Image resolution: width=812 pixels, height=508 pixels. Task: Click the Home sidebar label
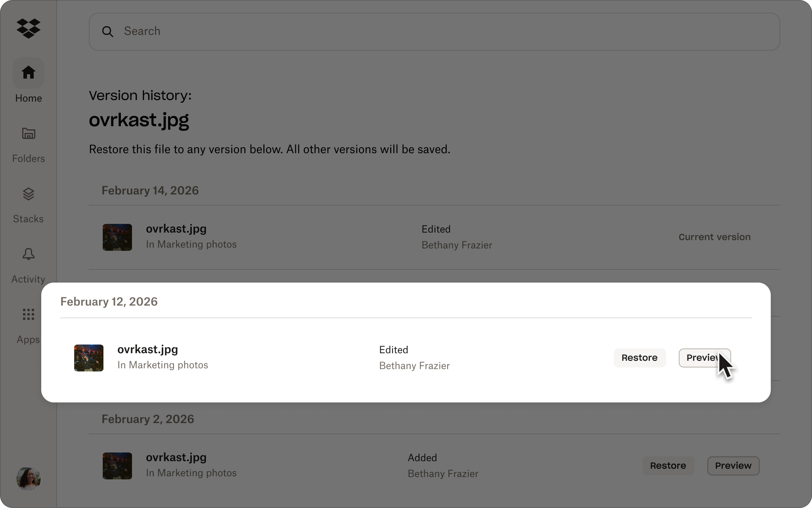[28, 98]
